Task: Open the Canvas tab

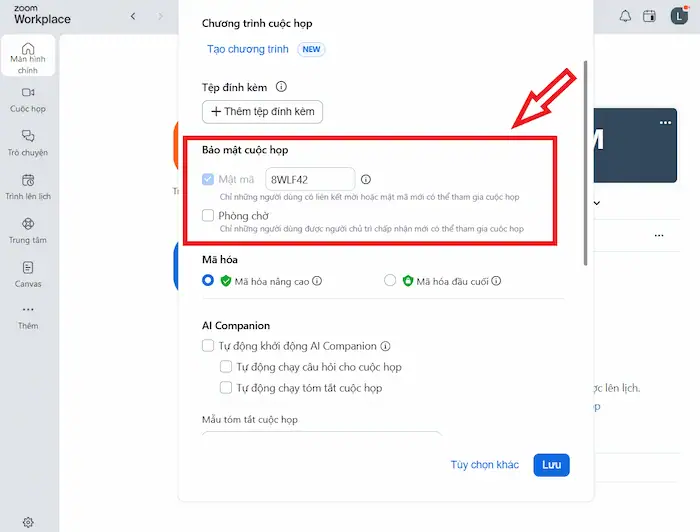Action: tap(28, 274)
